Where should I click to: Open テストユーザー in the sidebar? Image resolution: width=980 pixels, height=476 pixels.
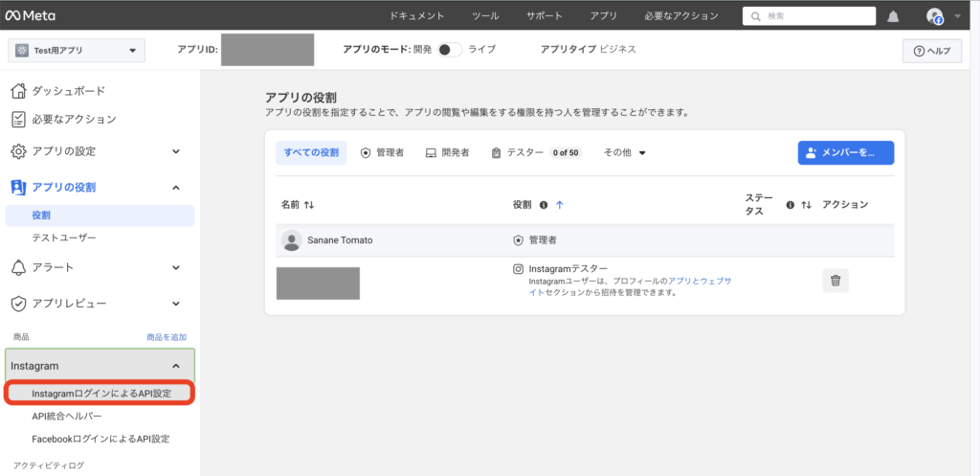point(64,238)
